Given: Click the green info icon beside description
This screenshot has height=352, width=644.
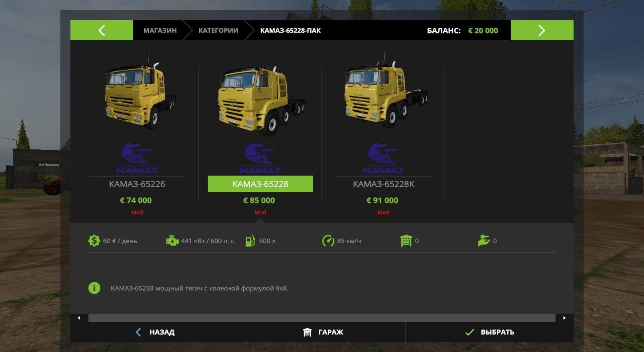Looking at the screenshot, I should 94,288.
